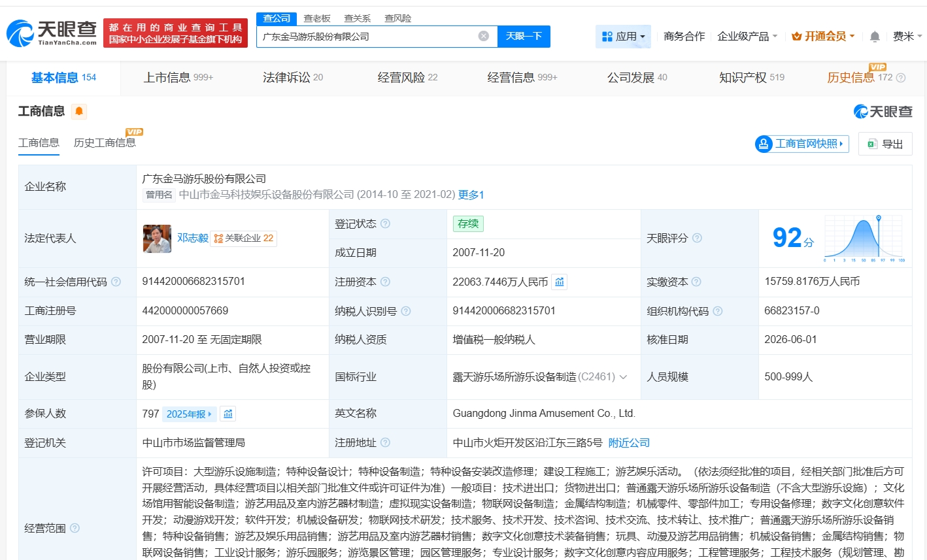The width and height of the screenshot is (927, 560).
Task: Open the 工商官网快照 snapshot button
Action: [x=801, y=144]
